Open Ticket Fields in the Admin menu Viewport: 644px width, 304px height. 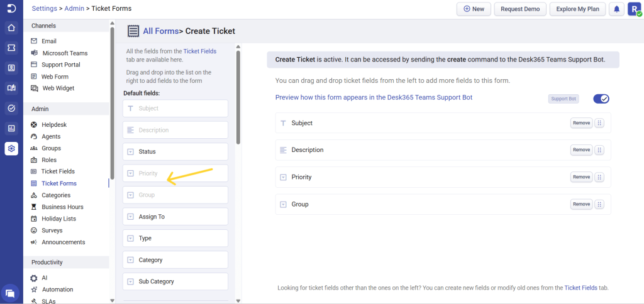[x=58, y=171]
